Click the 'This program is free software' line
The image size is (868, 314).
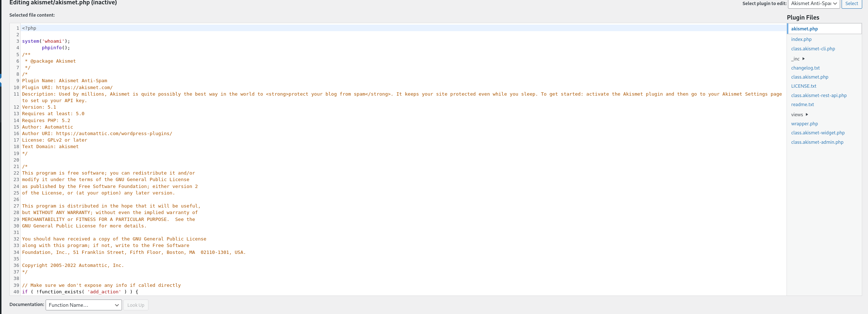[x=109, y=173]
